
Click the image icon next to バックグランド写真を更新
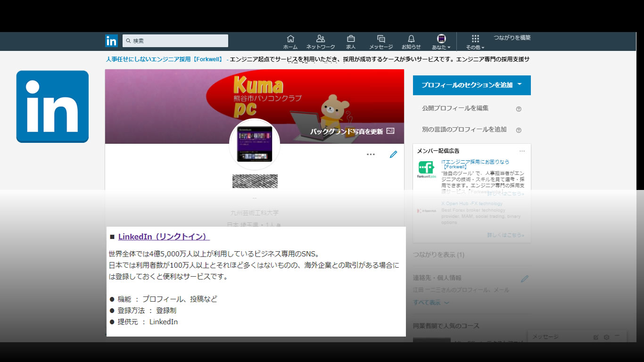(x=390, y=131)
